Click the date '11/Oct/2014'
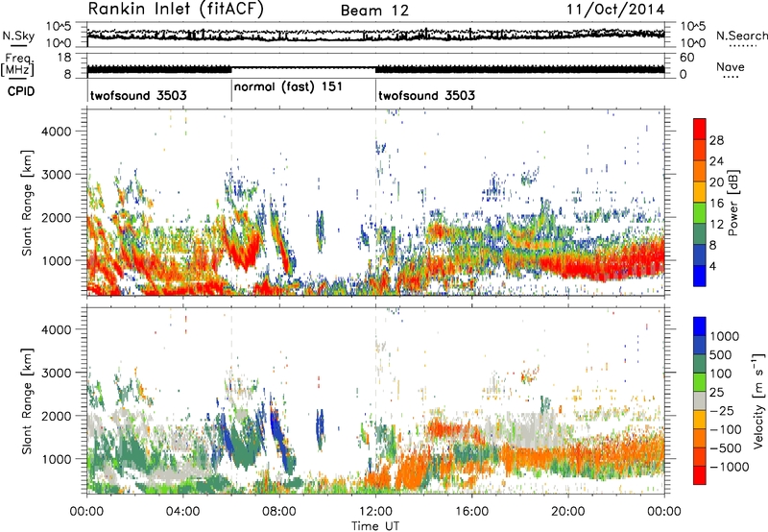The image size is (768, 532). click(x=615, y=10)
